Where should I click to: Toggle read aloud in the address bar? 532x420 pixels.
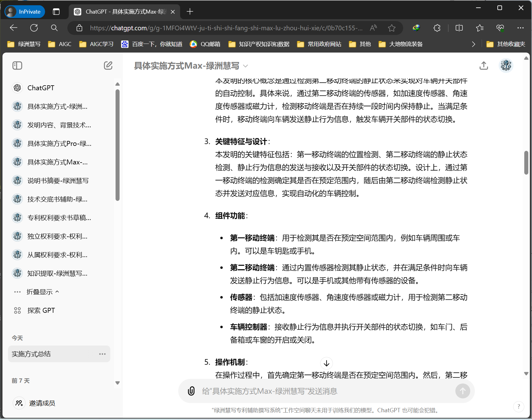[373, 28]
